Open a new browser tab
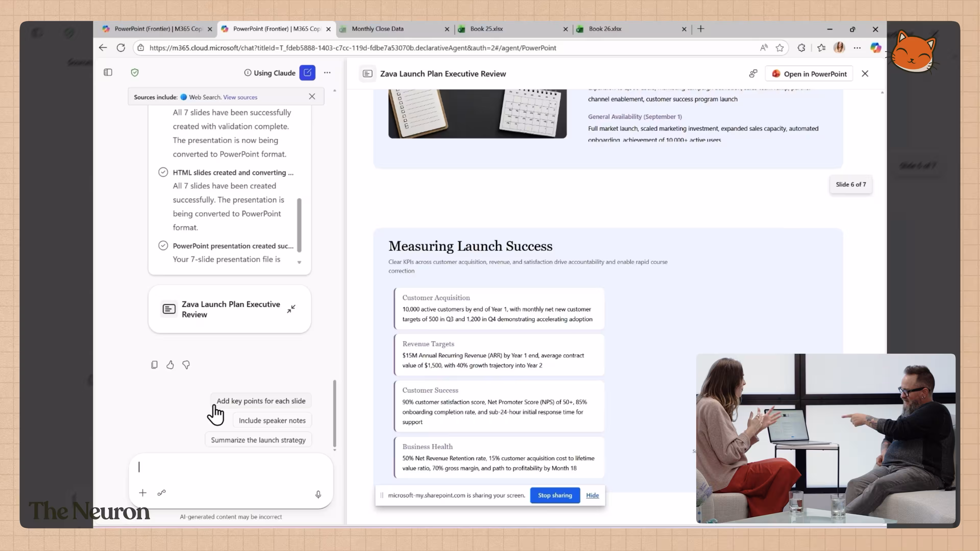Image resolution: width=980 pixels, height=551 pixels. click(701, 29)
